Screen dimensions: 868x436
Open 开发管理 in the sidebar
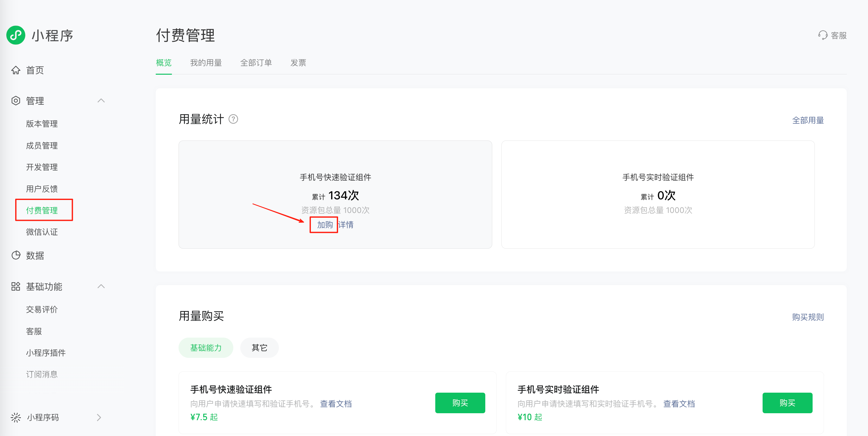coord(42,167)
